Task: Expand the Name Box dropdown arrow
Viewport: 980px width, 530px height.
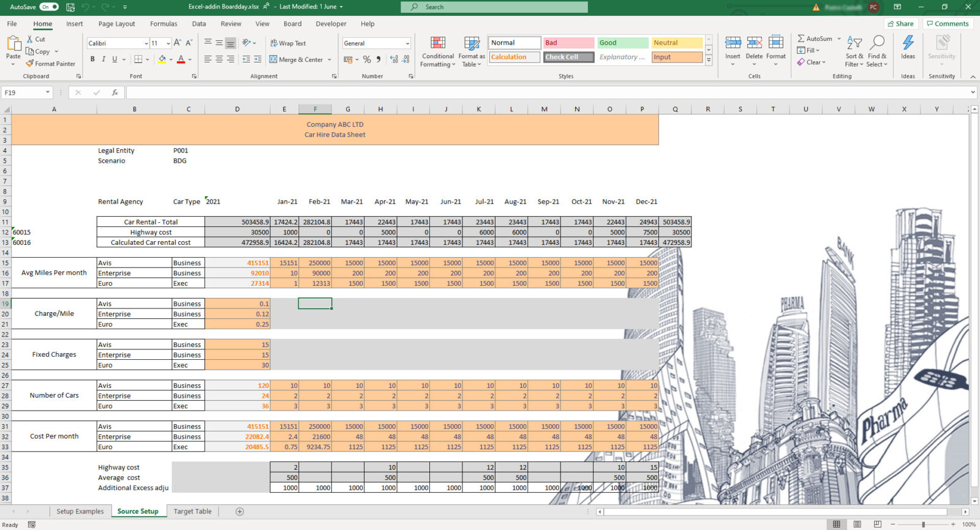Action: [48, 92]
